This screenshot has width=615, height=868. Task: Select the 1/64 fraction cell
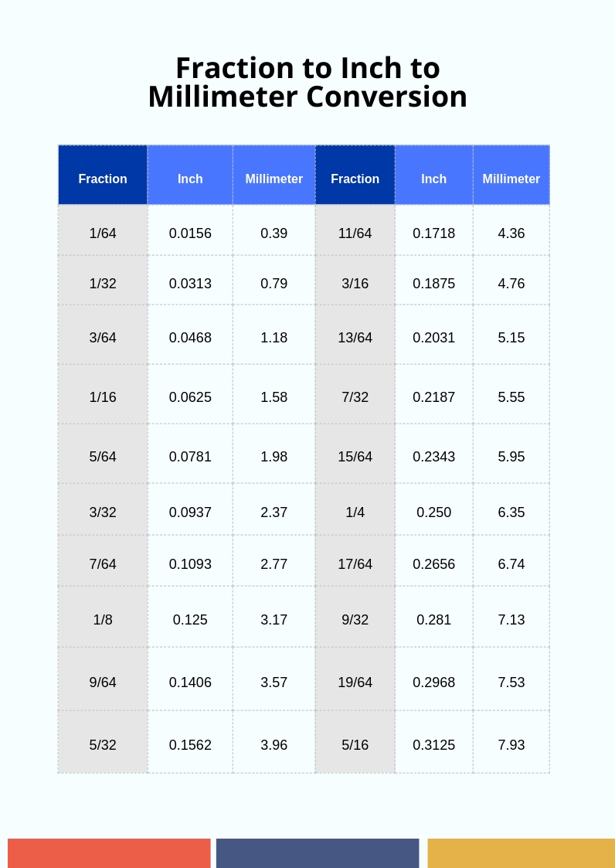point(103,233)
